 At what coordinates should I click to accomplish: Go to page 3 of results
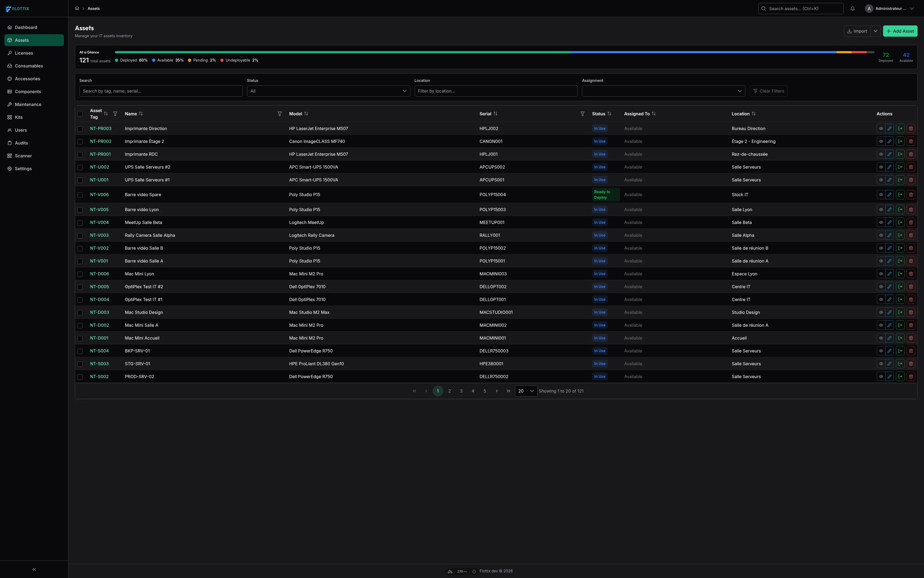pyautogui.click(x=461, y=391)
